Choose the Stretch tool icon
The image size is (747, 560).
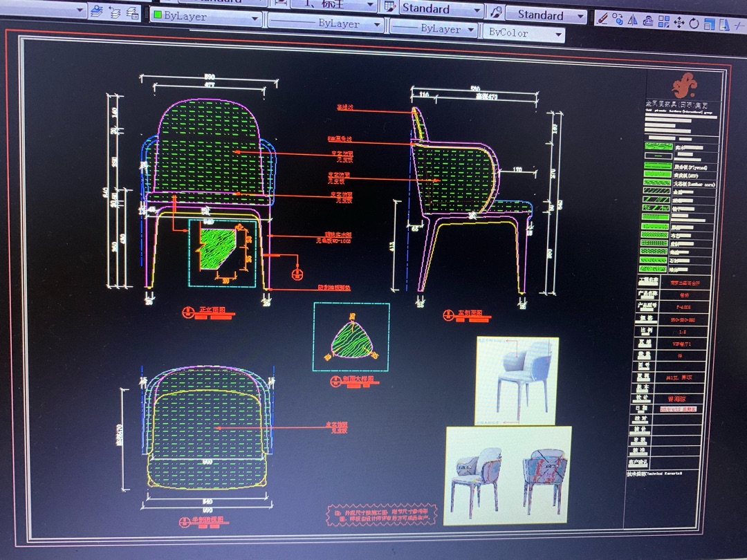tap(724, 25)
